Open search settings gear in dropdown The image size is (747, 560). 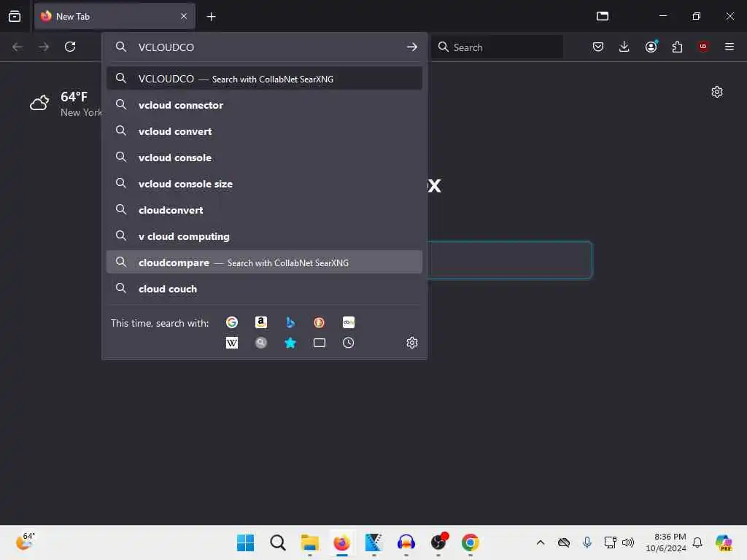click(412, 343)
